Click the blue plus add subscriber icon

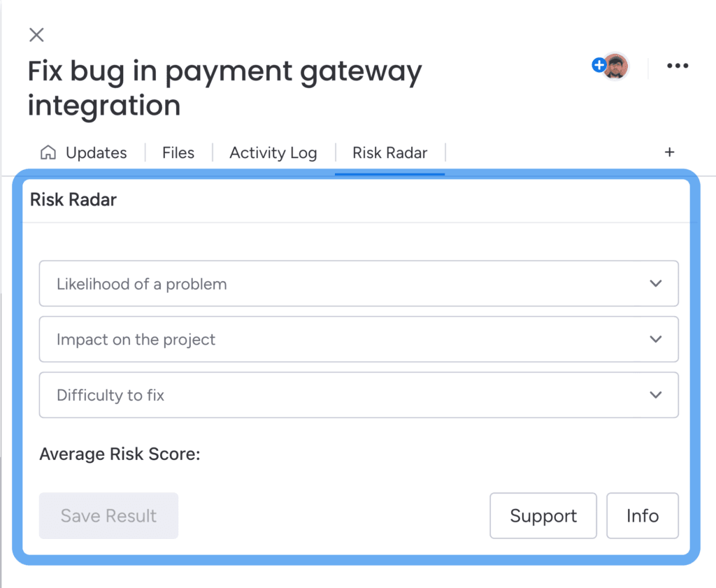coord(599,65)
